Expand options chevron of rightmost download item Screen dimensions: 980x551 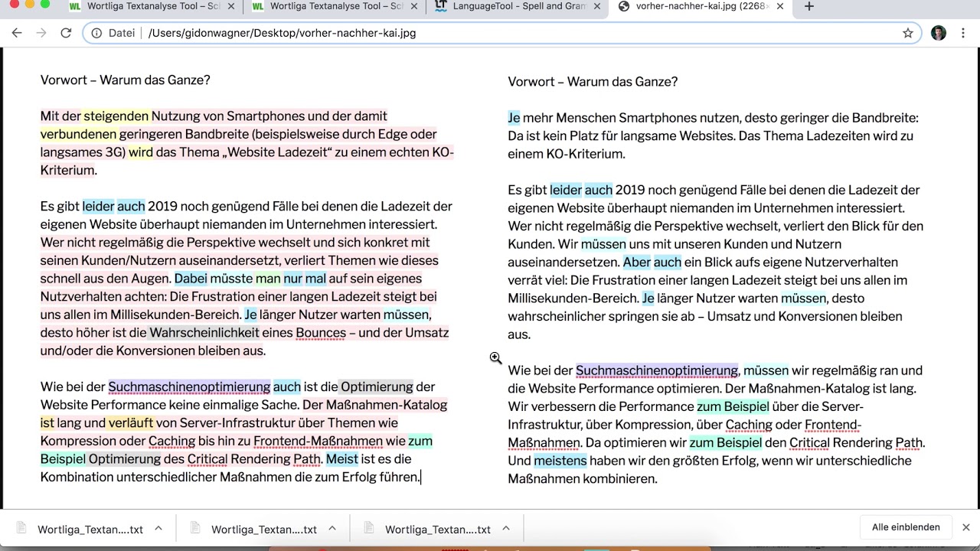click(506, 528)
